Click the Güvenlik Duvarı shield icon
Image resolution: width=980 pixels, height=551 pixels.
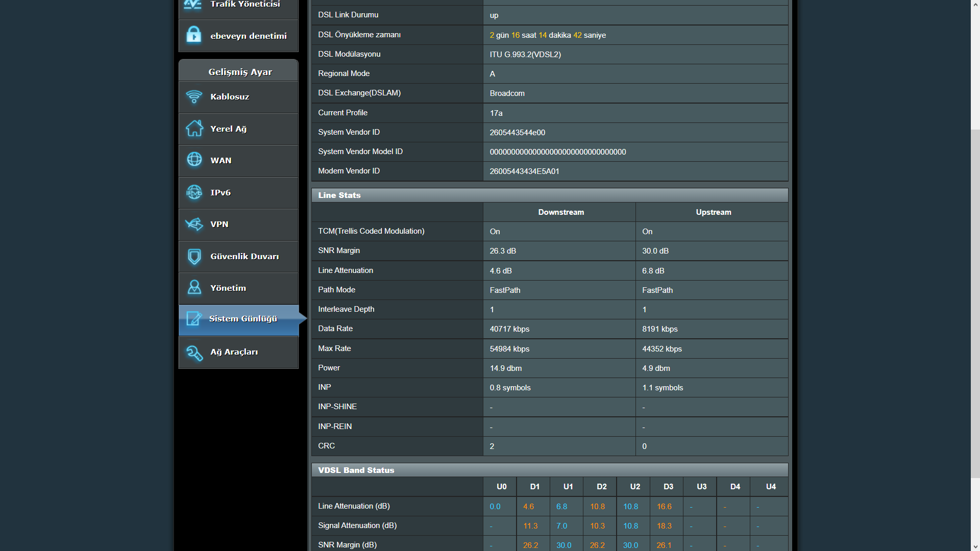click(194, 256)
